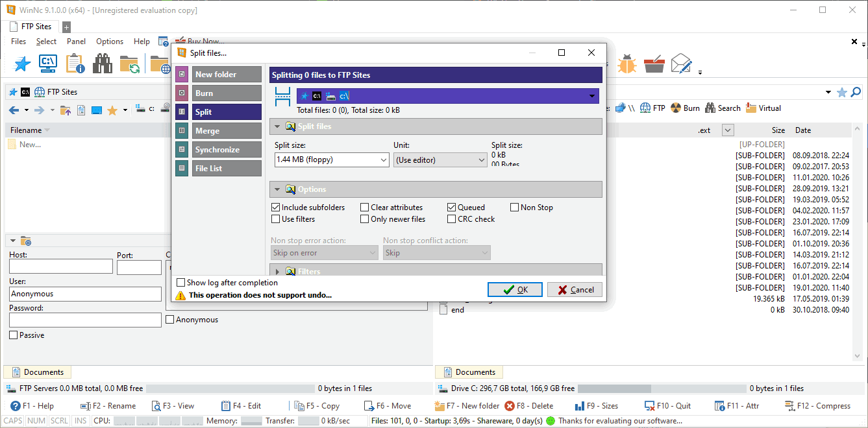Click F8 - Delete button
The image size is (868, 428).
(528, 406)
